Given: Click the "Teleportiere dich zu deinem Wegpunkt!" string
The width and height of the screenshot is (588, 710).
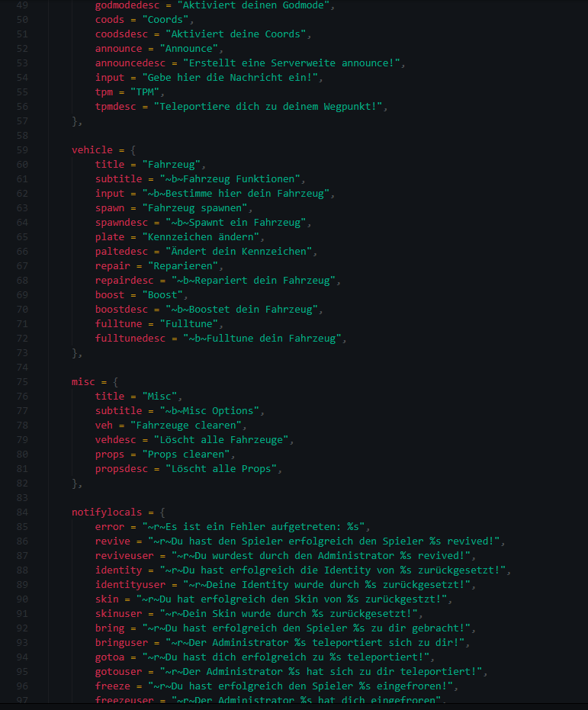Looking at the screenshot, I should coord(268,107).
